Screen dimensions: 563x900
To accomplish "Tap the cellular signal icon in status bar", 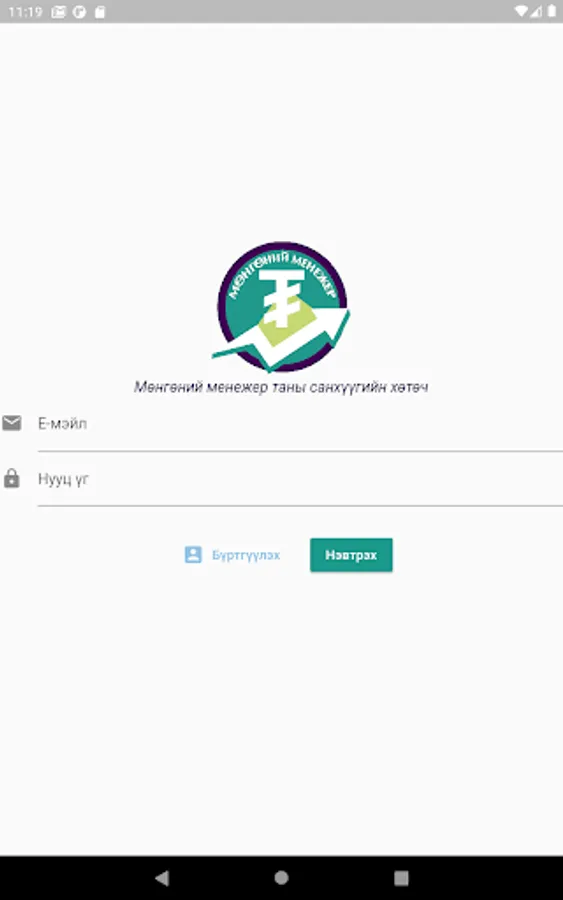I will pos(536,11).
